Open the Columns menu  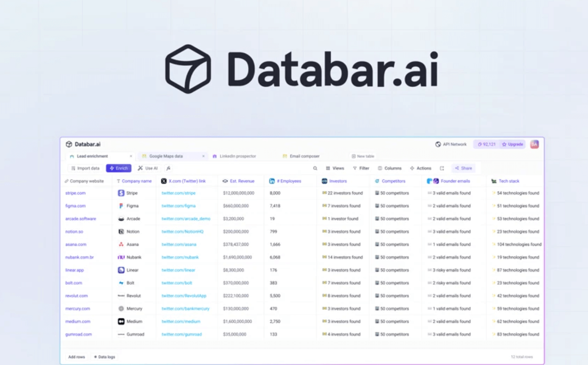pyautogui.click(x=390, y=168)
